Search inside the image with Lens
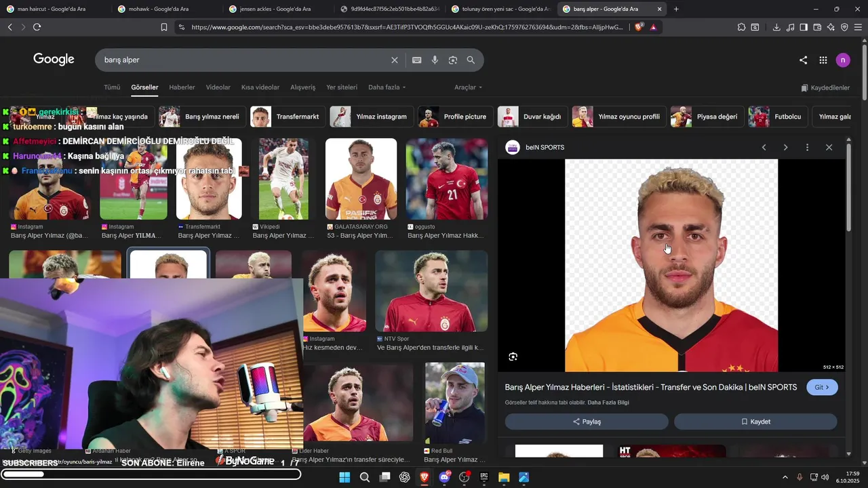 [x=513, y=357]
